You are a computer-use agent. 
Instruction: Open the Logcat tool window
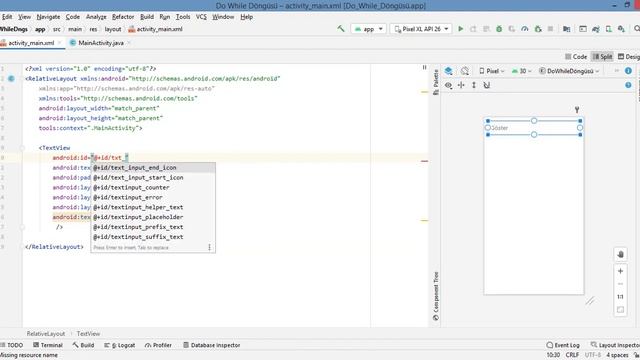coord(120,345)
